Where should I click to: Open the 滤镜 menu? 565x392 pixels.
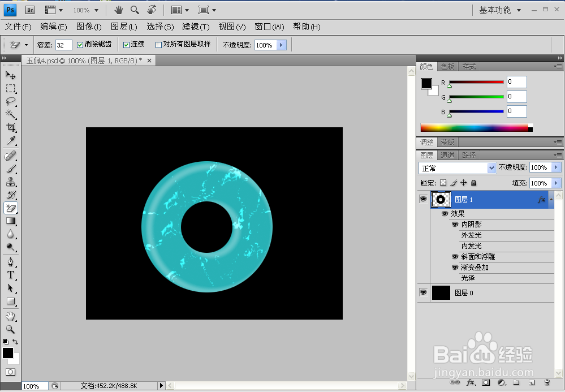click(195, 27)
